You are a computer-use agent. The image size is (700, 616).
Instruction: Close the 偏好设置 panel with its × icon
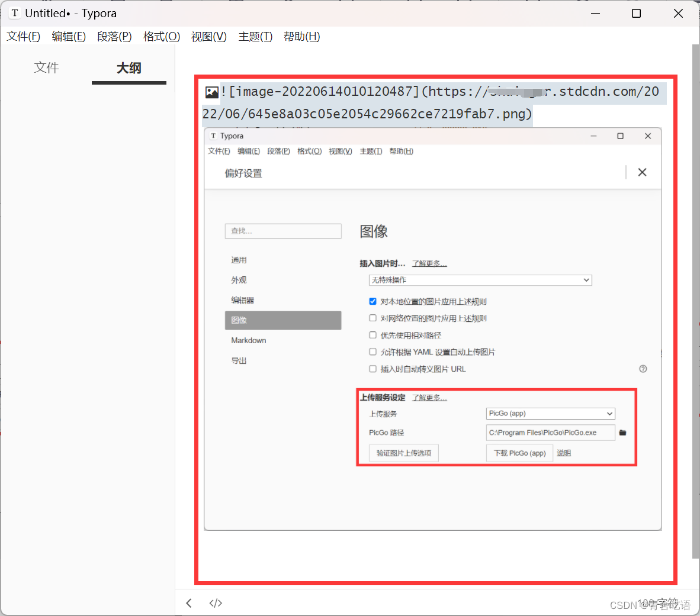(x=642, y=172)
